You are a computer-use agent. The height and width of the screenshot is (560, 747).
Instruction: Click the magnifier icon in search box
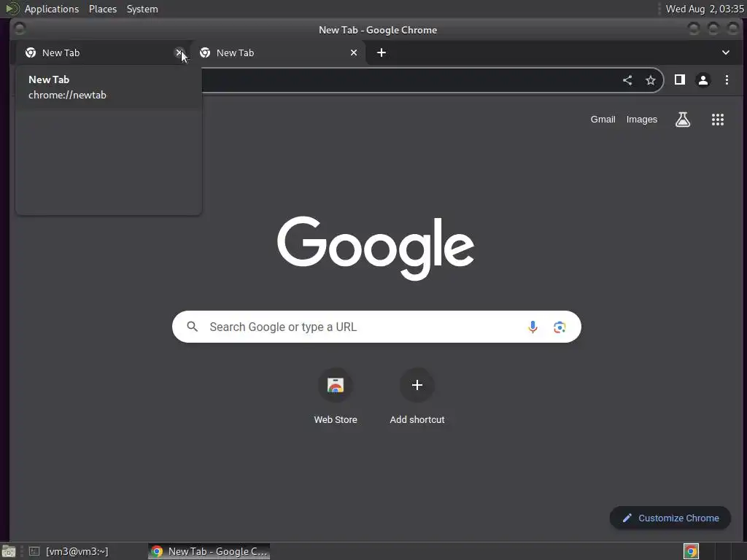pyautogui.click(x=192, y=327)
